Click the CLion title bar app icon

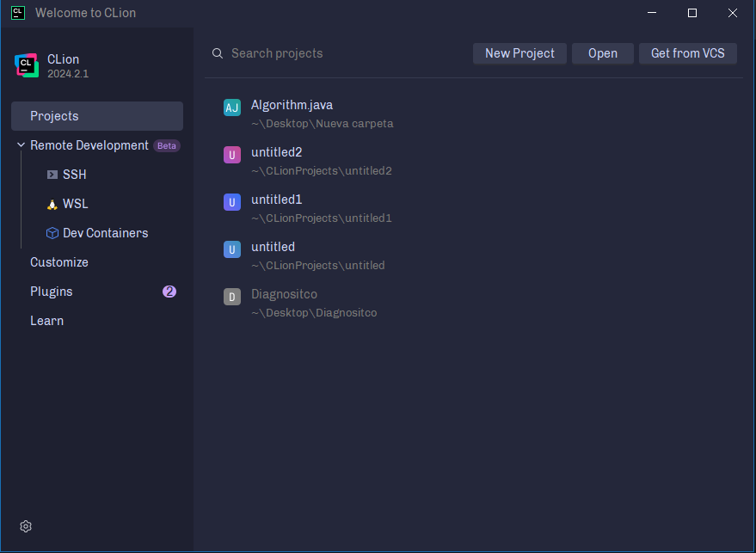18,13
